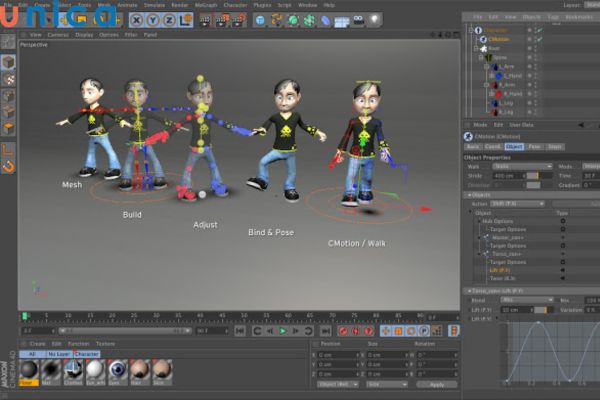Click the Apply button in coordinates panel
This screenshot has height=400, width=600.
point(437,383)
